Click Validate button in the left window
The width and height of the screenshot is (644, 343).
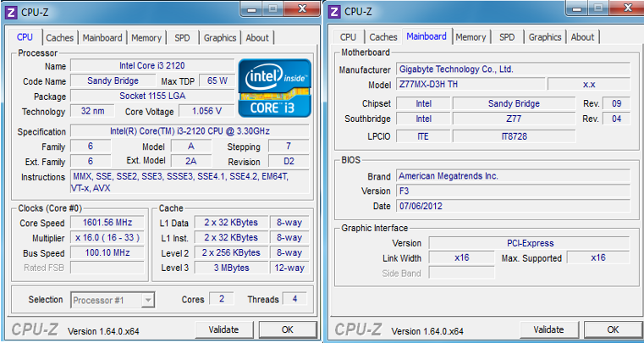[223, 329]
